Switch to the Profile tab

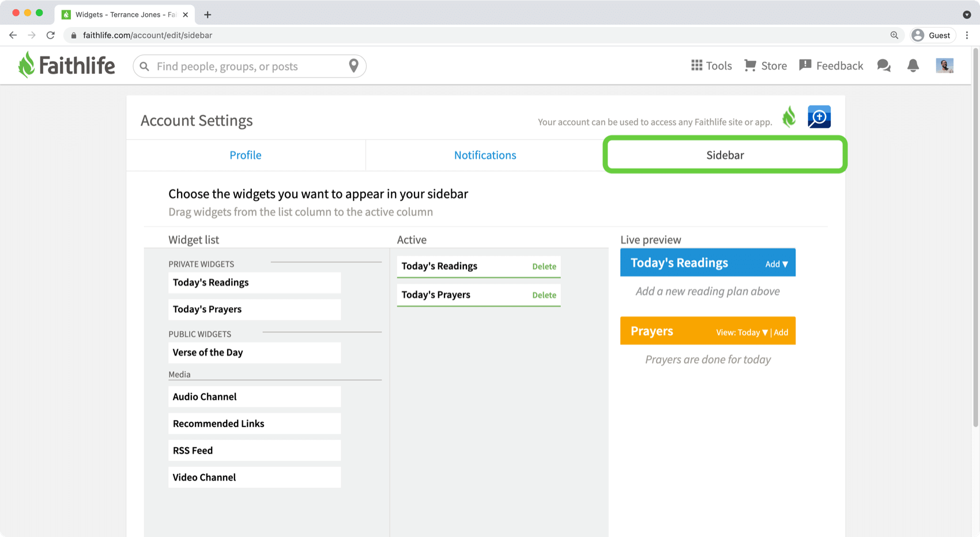[x=246, y=155]
